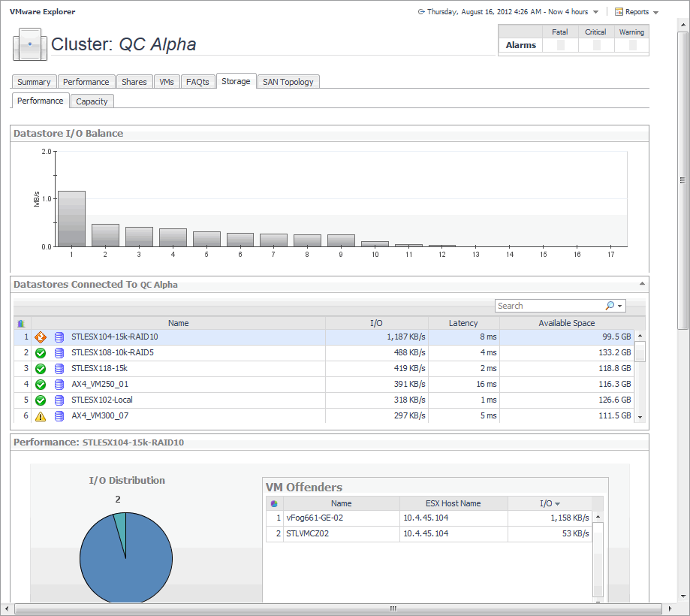Click the chart icon in datastore table header

[x=21, y=323]
